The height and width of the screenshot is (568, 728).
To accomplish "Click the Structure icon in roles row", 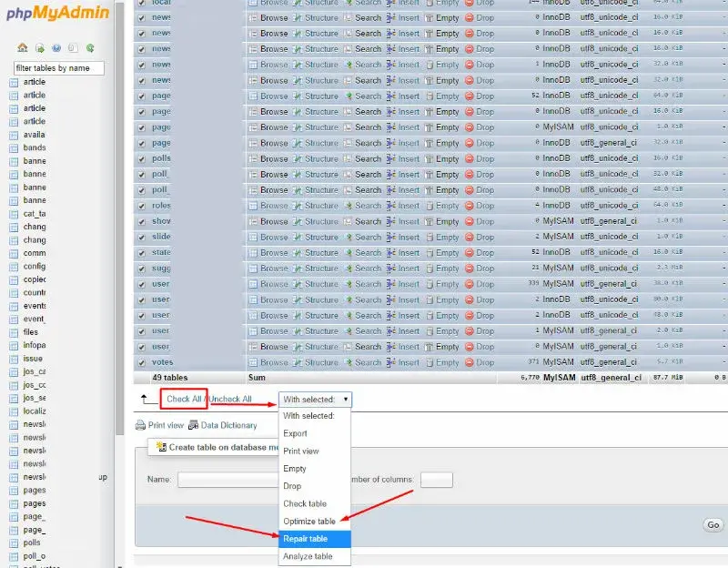I will tap(298, 206).
